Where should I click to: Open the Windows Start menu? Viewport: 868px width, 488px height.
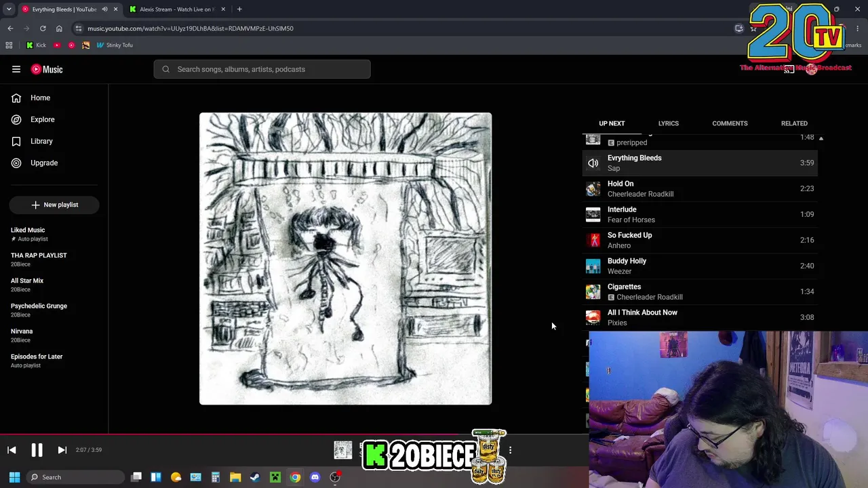tap(14, 477)
